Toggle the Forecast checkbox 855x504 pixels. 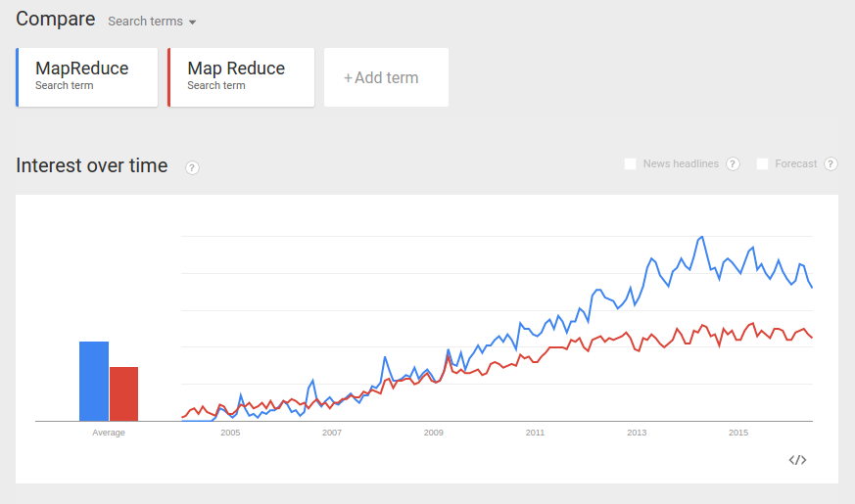click(763, 163)
